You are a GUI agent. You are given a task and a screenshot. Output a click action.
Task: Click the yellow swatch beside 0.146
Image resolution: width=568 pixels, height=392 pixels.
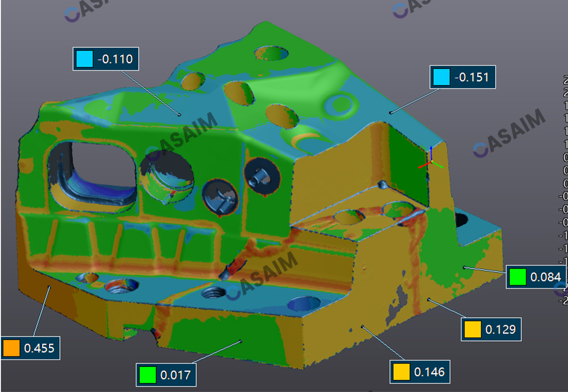click(x=401, y=372)
